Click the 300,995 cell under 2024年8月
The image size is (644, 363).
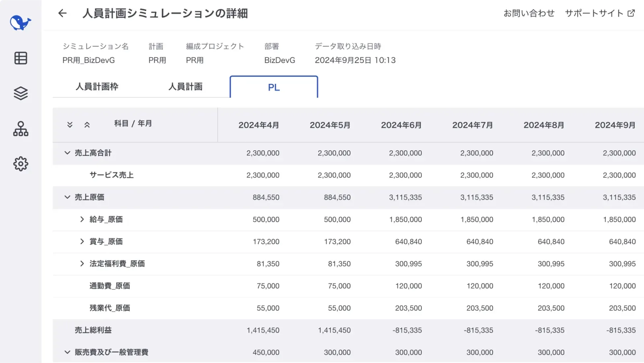pyautogui.click(x=551, y=264)
